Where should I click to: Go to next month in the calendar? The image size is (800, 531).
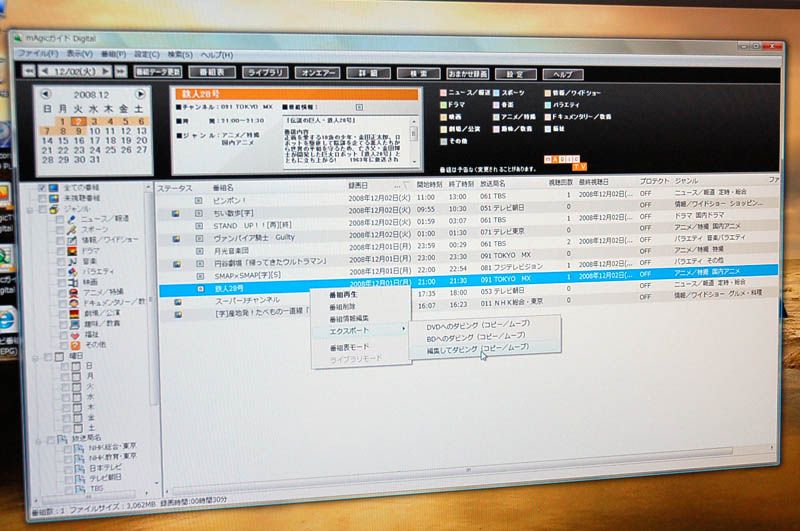click(x=141, y=94)
